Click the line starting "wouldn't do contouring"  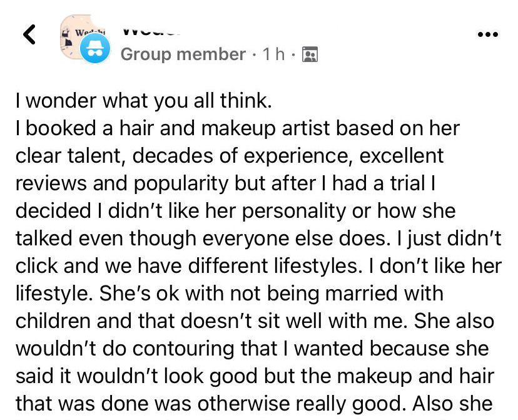coord(251,348)
